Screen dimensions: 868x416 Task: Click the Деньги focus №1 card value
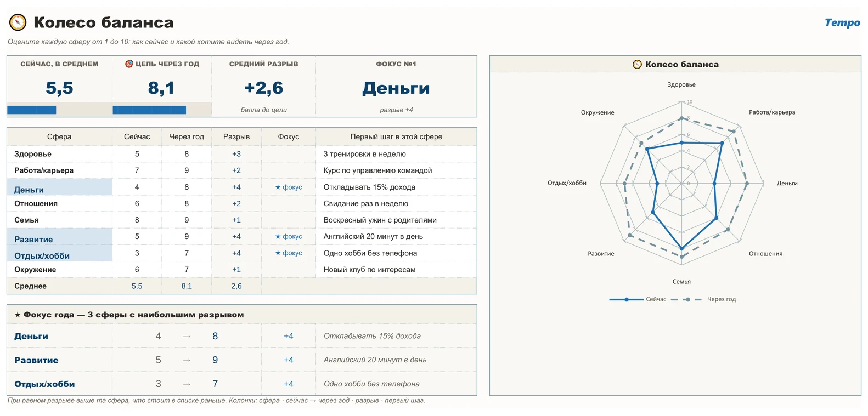396,88
